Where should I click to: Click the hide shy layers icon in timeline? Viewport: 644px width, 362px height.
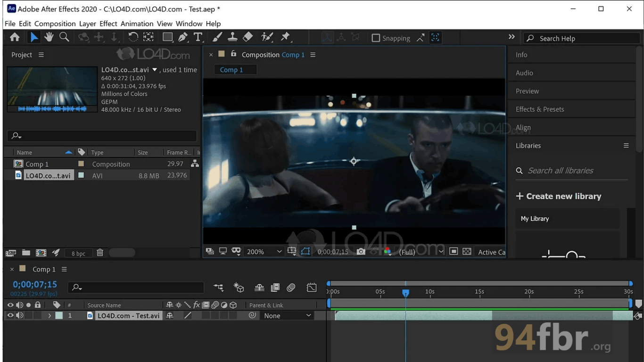coord(259,287)
